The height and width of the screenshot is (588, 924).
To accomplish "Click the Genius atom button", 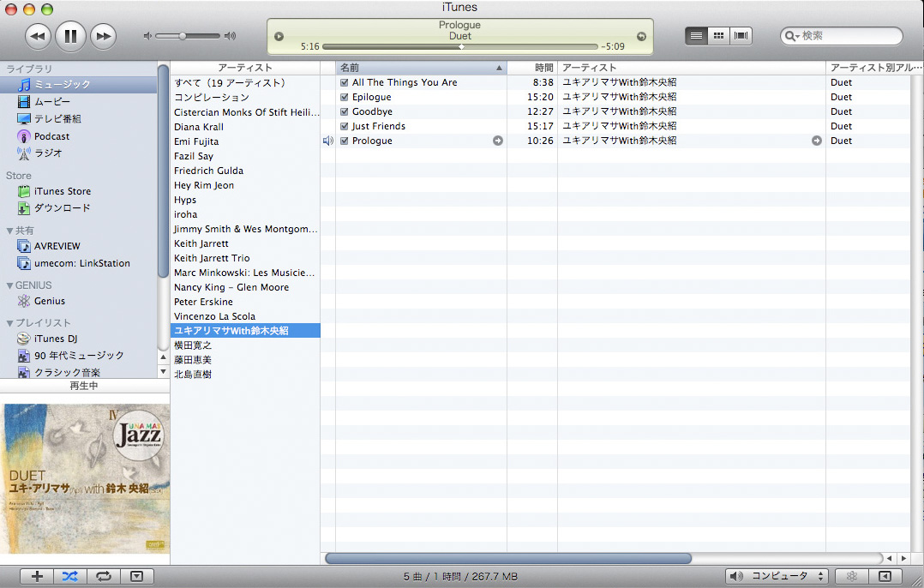I will tap(851, 576).
